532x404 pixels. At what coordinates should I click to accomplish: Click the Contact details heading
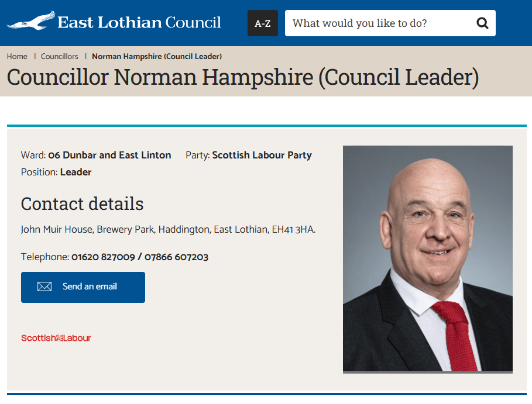(82, 203)
